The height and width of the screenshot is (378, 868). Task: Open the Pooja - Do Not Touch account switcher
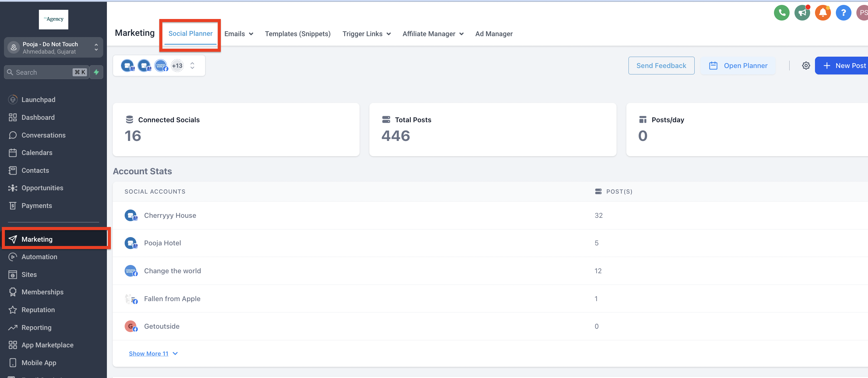pyautogui.click(x=53, y=47)
